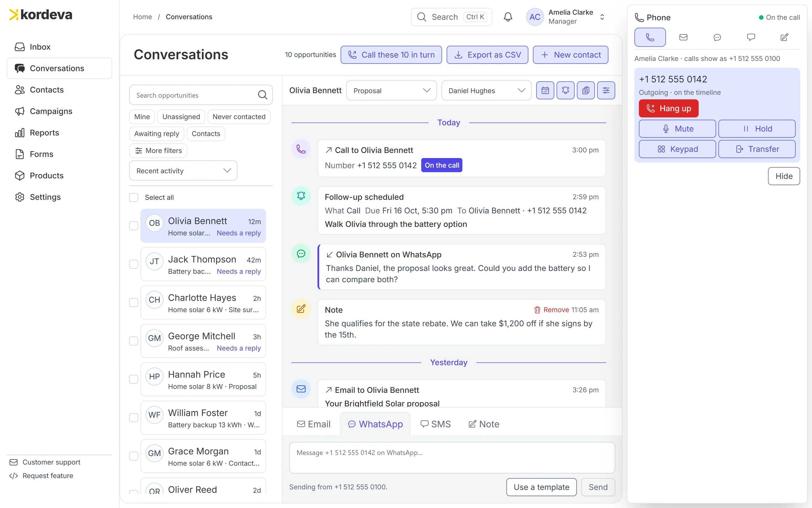Open Products from the sidebar
Screen dimensions: 812x508
click(59, 175)
